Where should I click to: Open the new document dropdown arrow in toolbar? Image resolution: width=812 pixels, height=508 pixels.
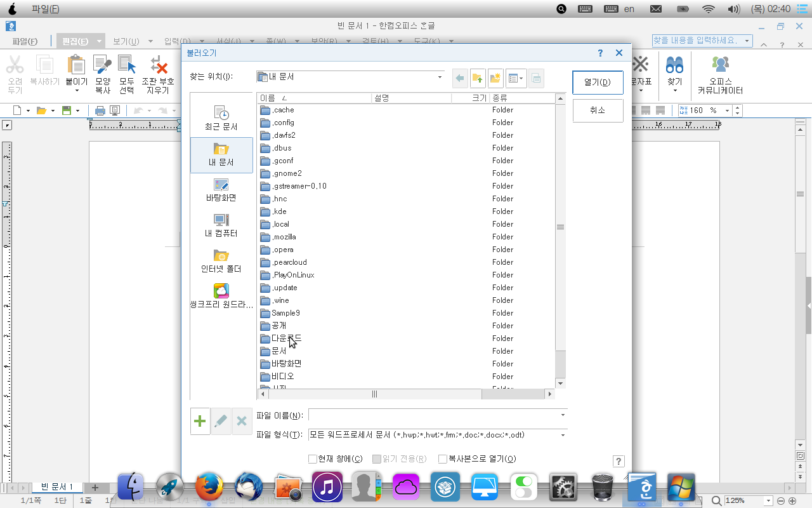point(27,110)
